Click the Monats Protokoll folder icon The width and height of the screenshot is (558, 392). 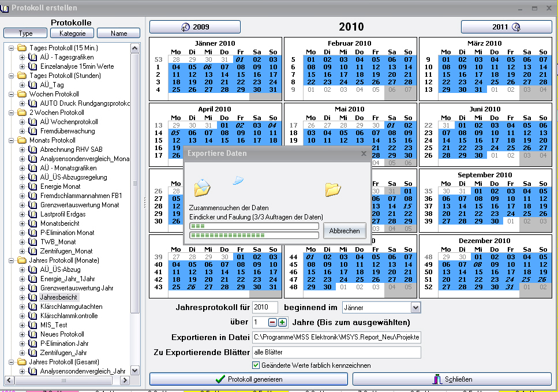[22, 140]
